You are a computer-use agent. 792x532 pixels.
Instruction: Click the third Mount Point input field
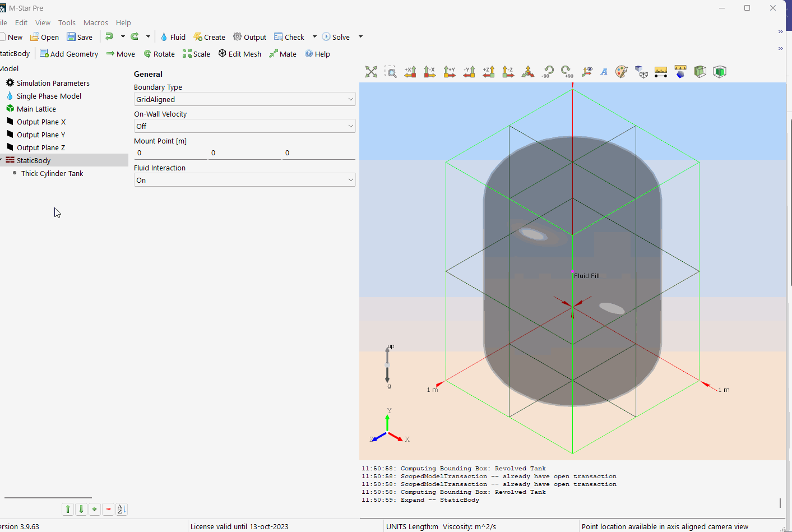[319, 153]
